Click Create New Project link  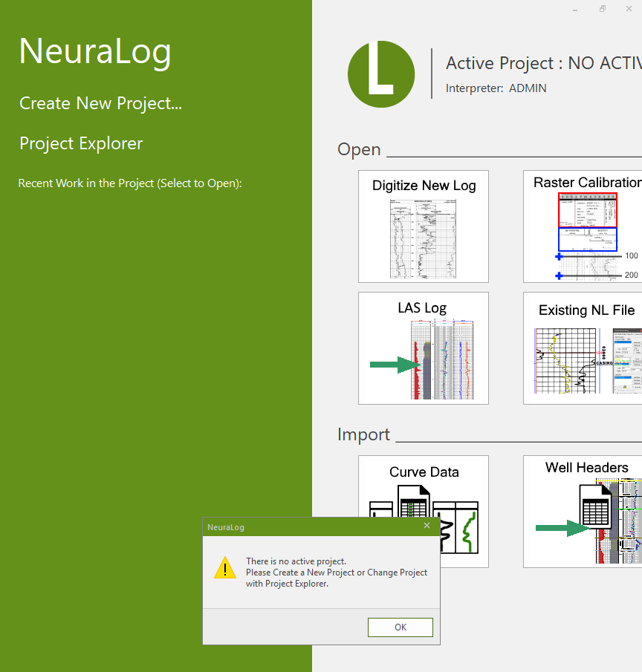pos(101,103)
